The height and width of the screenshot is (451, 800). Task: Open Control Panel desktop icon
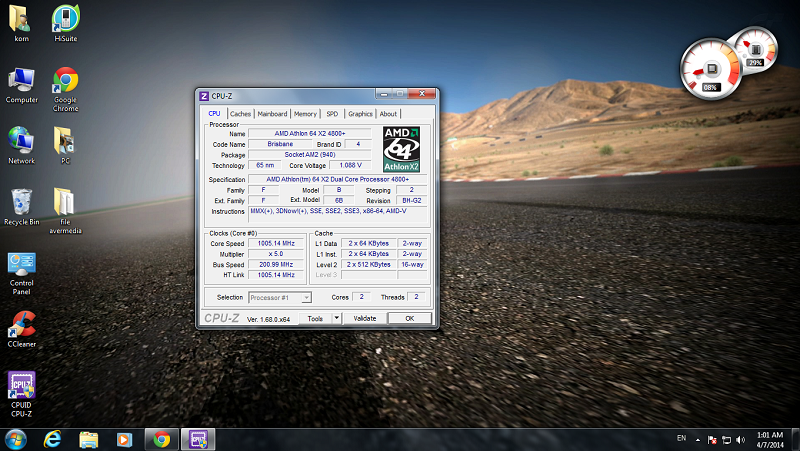21,273
